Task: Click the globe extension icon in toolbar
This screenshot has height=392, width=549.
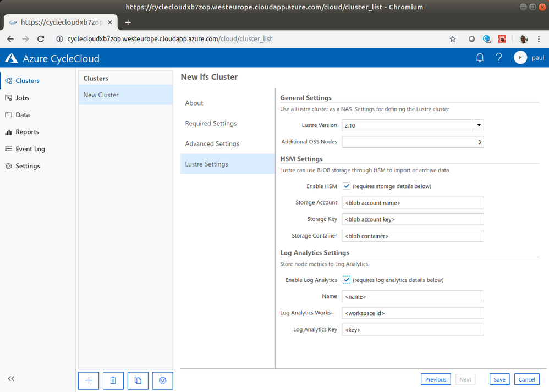Action: [487, 39]
